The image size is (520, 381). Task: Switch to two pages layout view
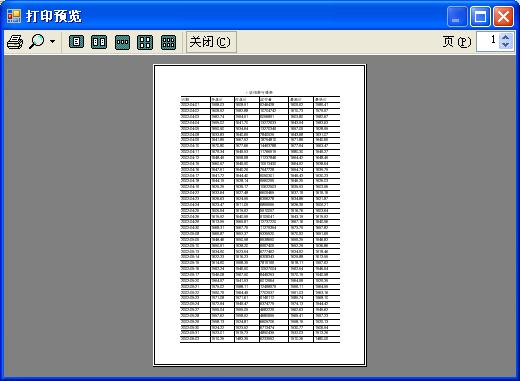click(x=99, y=42)
